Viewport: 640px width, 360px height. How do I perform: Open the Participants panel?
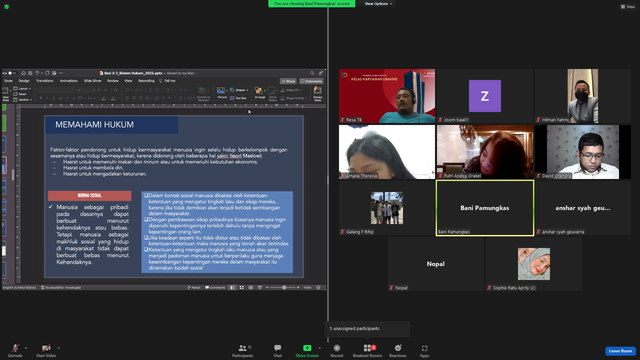point(242,350)
